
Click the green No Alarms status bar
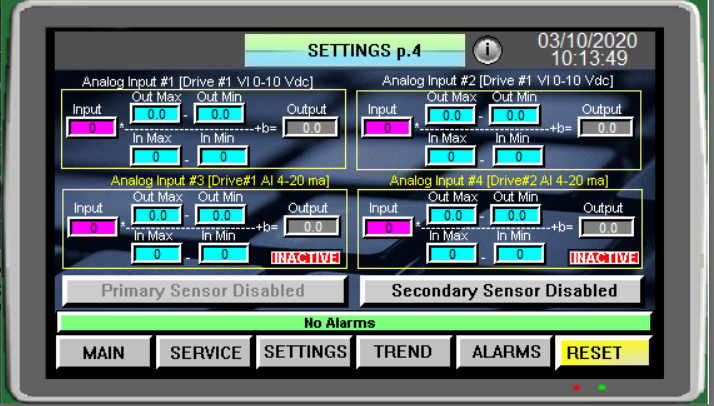coord(354,323)
